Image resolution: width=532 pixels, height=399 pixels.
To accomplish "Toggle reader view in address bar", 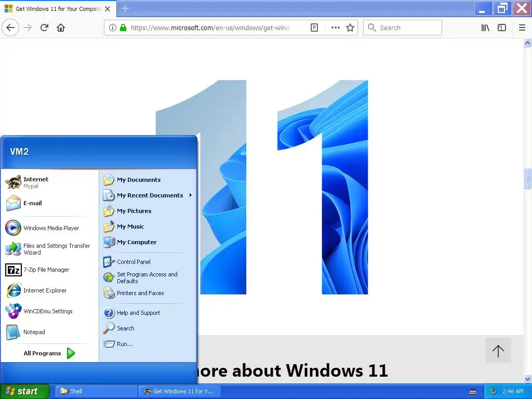I will pos(314,28).
